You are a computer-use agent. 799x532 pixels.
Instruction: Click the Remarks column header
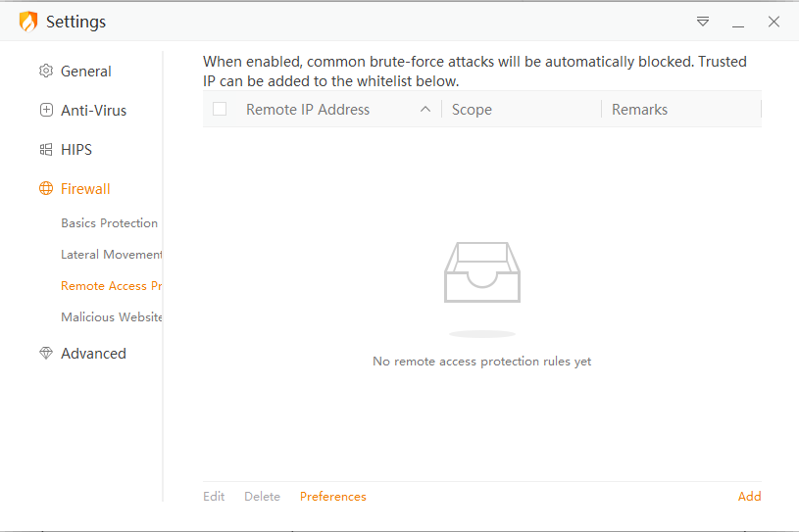(640, 110)
